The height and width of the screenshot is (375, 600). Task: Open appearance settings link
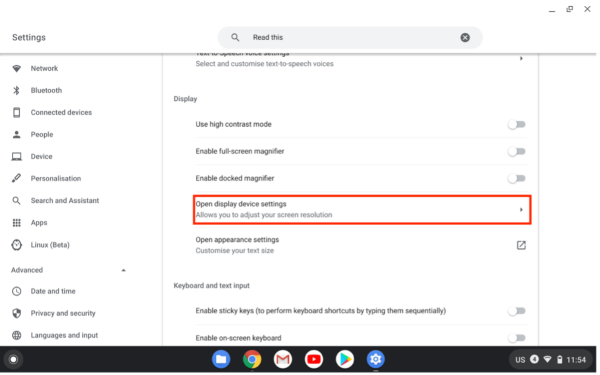[x=361, y=245]
